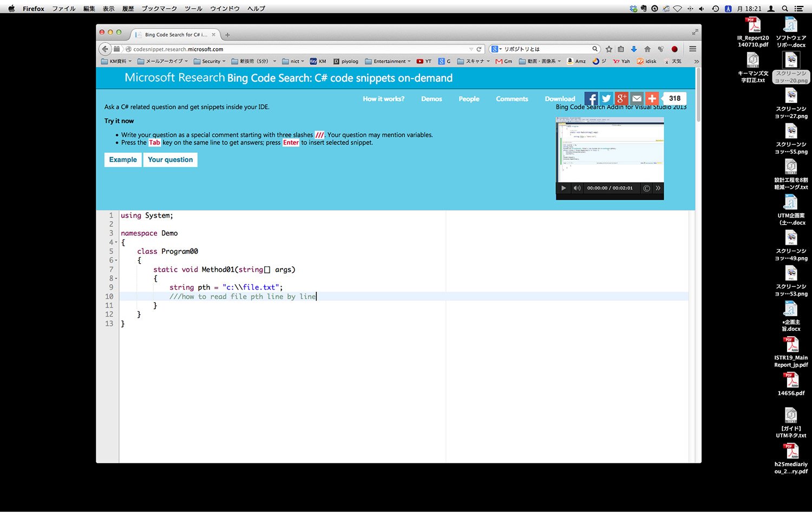Image resolution: width=812 pixels, height=516 pixels.
Task: Click the magnifier in the search box
Action: pyautogui.click(x=595, y=49)
